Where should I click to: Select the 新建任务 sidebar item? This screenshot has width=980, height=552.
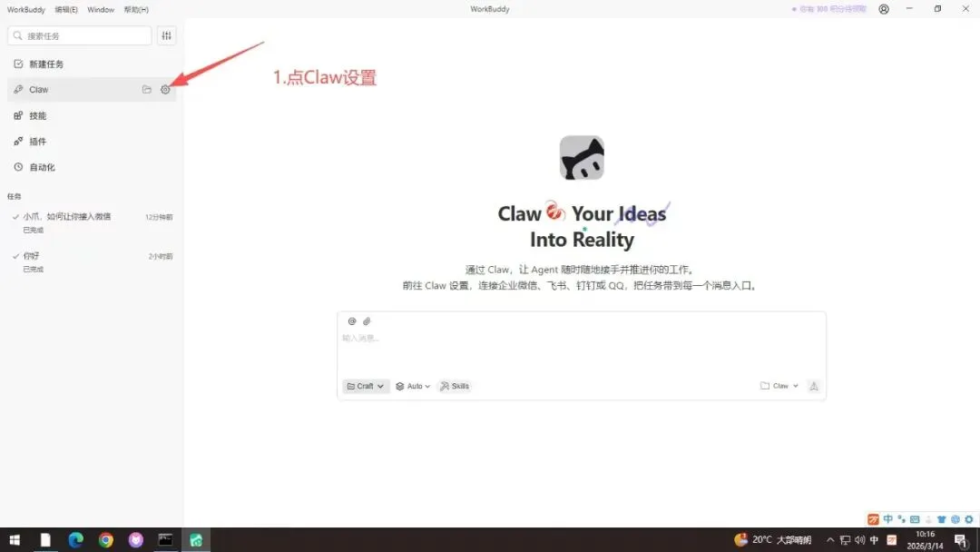(x=92, y=64)
